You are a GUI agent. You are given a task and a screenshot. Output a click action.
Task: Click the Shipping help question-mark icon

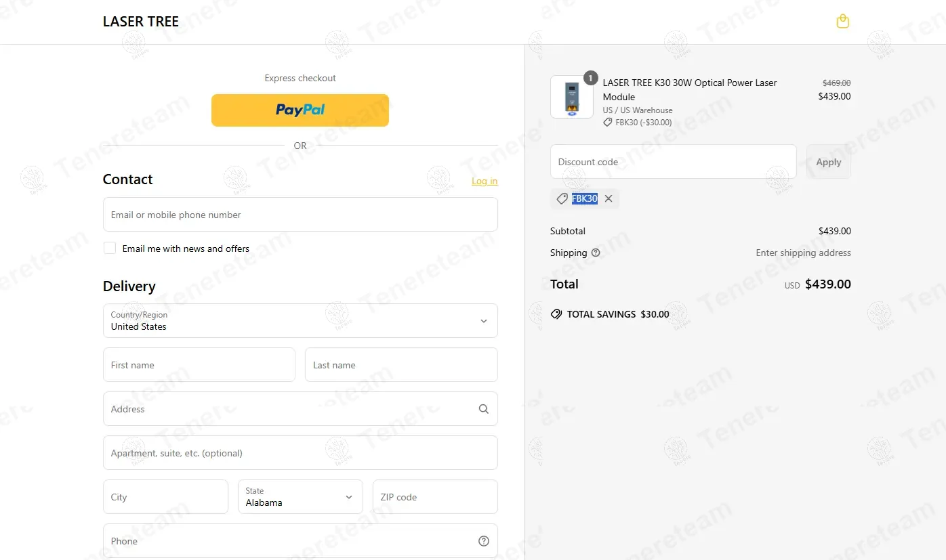(596, 253)
